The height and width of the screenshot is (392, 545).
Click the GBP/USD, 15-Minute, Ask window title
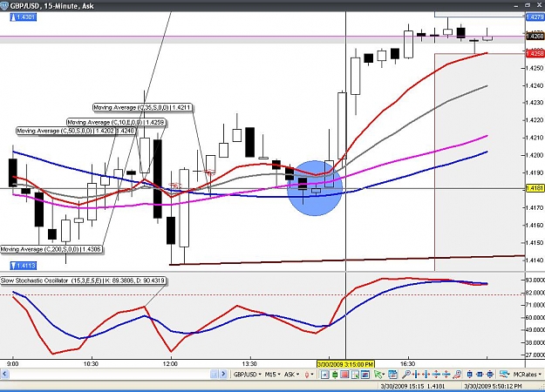[51, 5]
